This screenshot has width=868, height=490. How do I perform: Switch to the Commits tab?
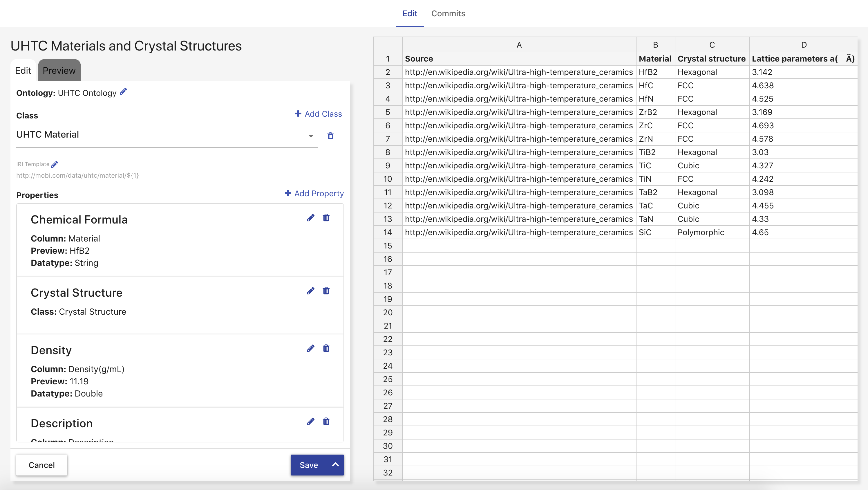(448, 13)
